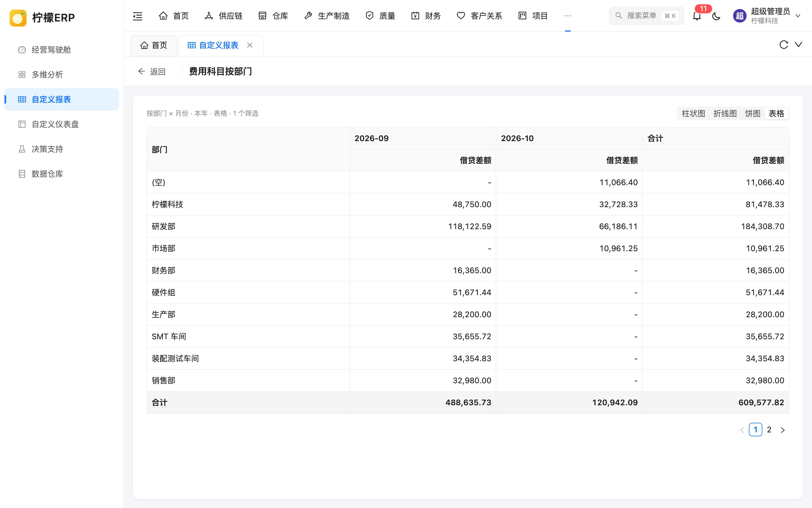Click the 按部门 × 月份 filter summary text

tap(202, 113)
